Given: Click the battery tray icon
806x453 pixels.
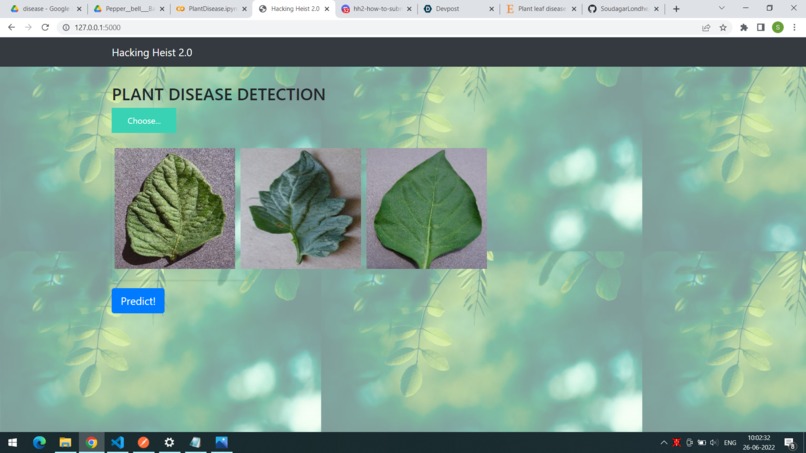Looking at the screenshot, I should (701, 443).
